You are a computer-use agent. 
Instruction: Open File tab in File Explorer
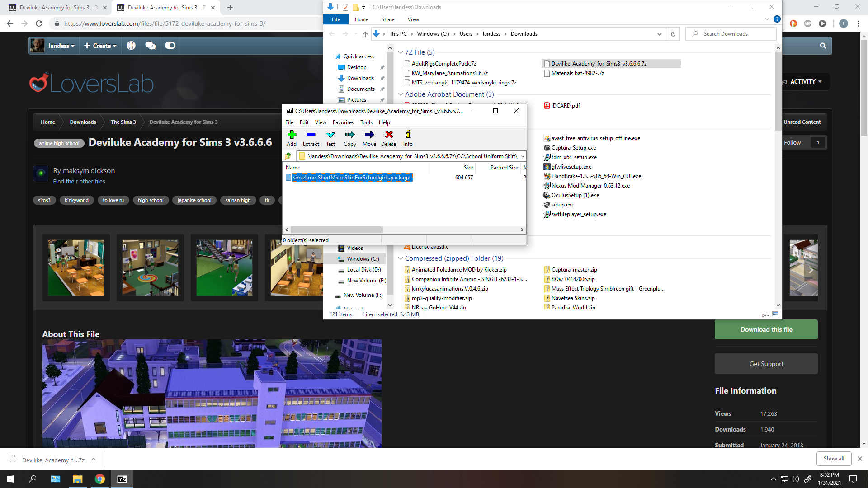coord(336,19)
